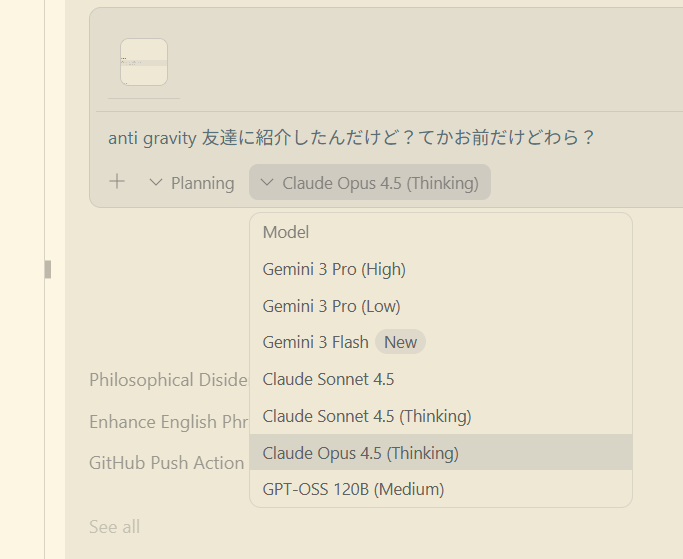Viewport: 683px width, 559px height.
Task: Click the chevron arrow beside Planning
Action: point(155,183)
